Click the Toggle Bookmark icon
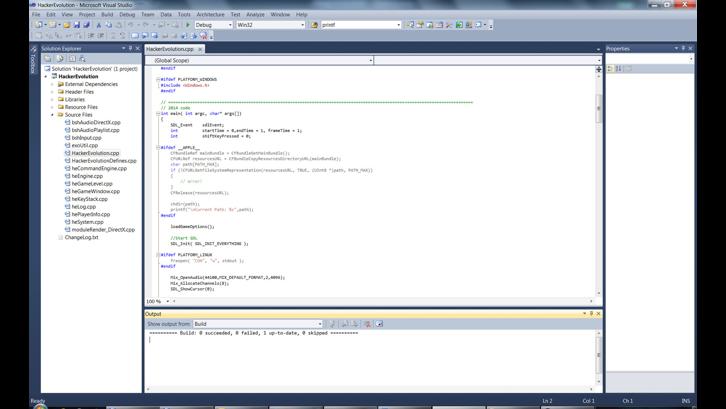726x409 pixels. point(134,36)
